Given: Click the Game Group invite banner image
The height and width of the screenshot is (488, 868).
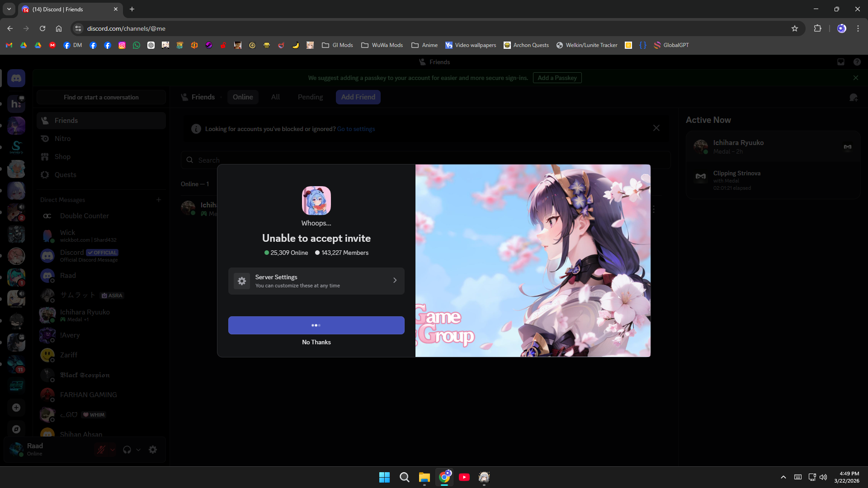Looking at the screenshot, I should (x=533, y=261).
